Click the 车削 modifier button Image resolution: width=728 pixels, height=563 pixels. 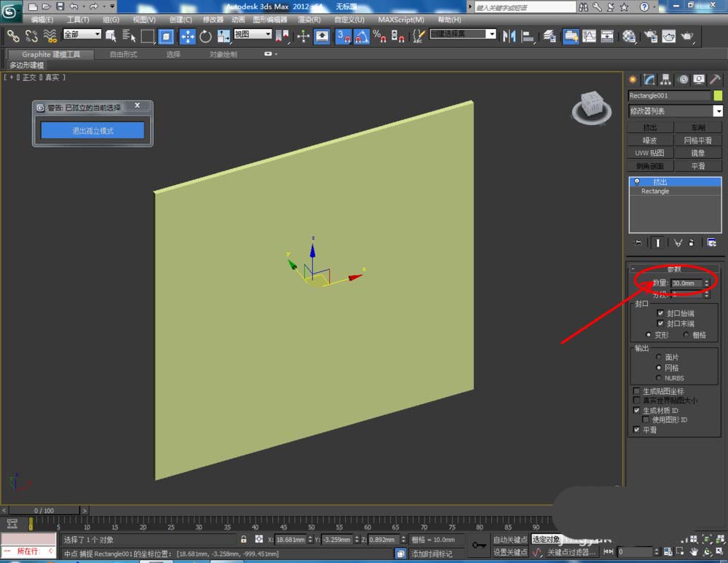pyautogui.click(x=698, y=127)
